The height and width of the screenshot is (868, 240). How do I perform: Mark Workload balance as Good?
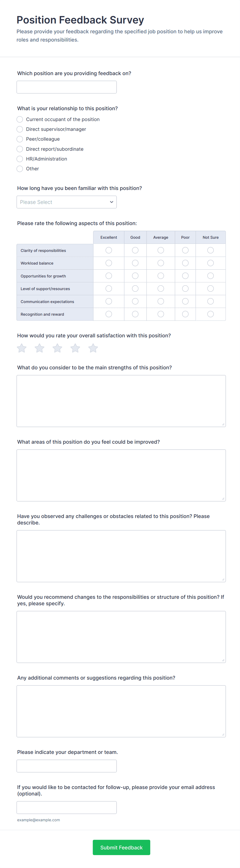point(135,263)
